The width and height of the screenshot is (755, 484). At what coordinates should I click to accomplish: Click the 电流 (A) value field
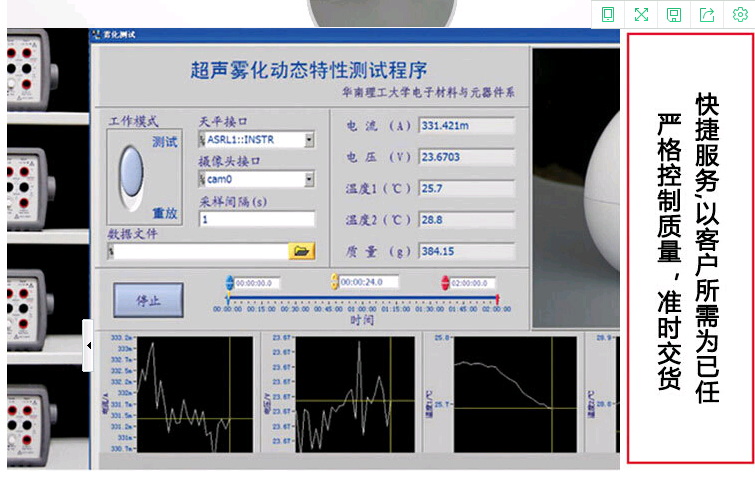(466, 127)
